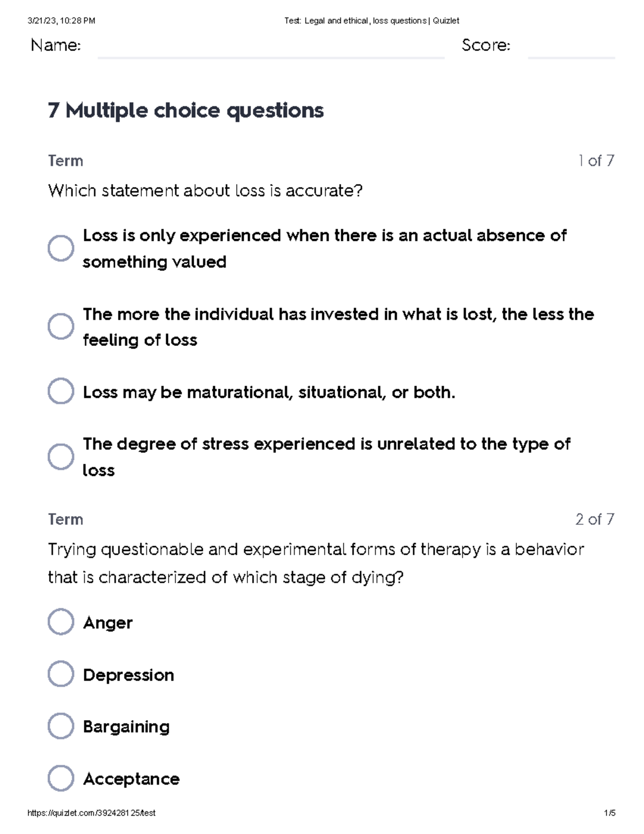The height and width of the screenshot is (834, 644).
Task: Click the '2 of 7' question counter
Action: 595,519
